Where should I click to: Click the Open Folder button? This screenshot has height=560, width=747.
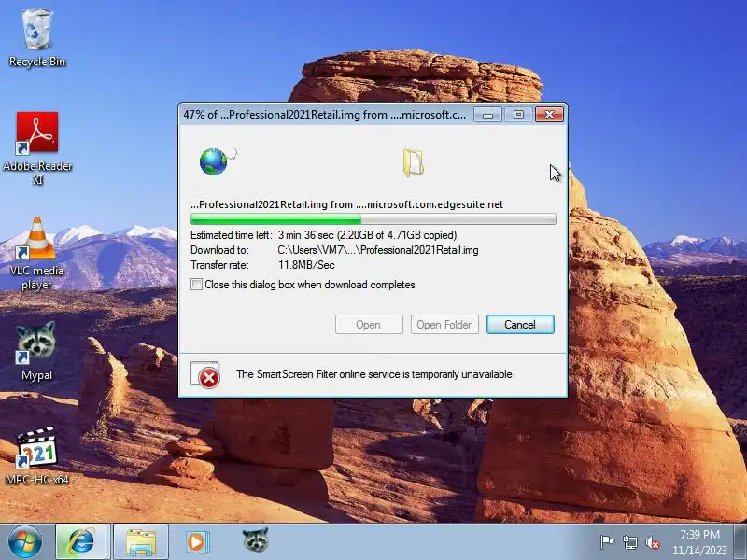[x=444, y=324]
